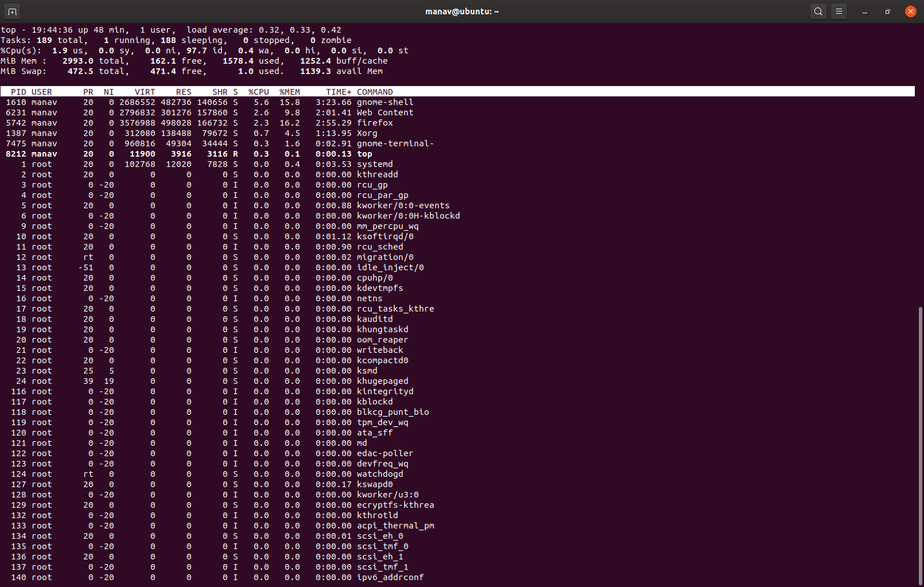Screen dimensions: 924x587
Task: Click the COMMAND column header
Action: 374,91
